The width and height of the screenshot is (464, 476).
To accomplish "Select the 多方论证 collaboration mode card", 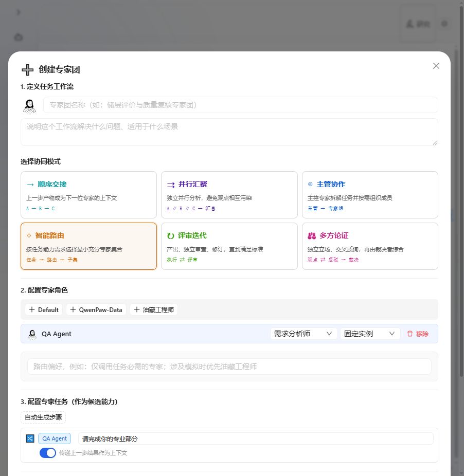I will 370,246.
